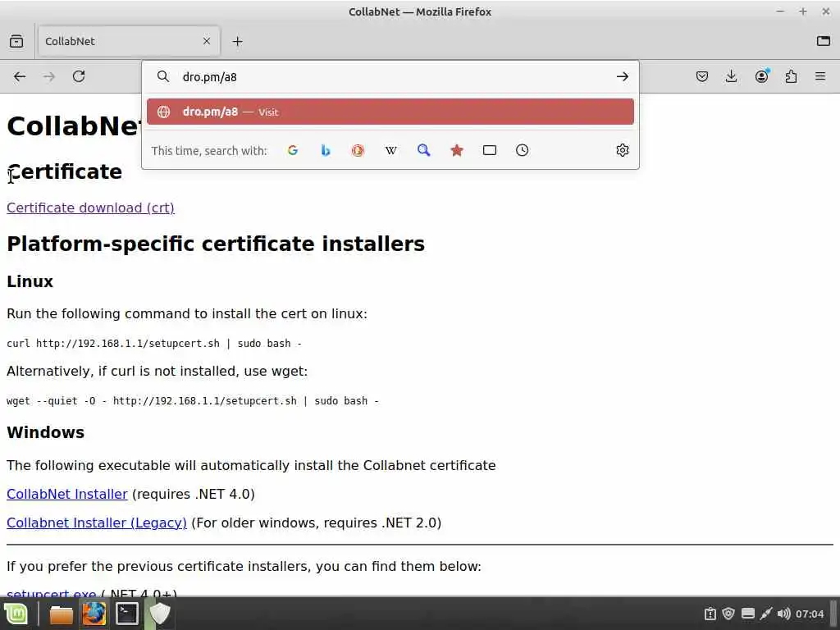
Task: Switch to Firefox in the taskbar
Action: click(94, 614)
